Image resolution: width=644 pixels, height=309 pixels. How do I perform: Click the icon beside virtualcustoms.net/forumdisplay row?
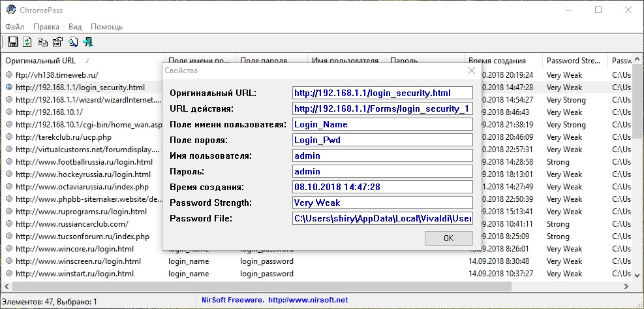tap(10, 150)
